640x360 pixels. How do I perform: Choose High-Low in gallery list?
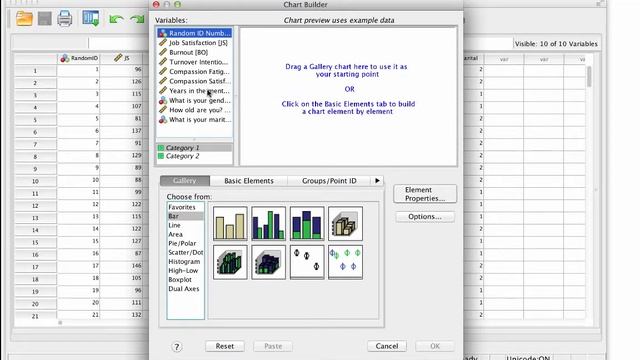point(185,271)
